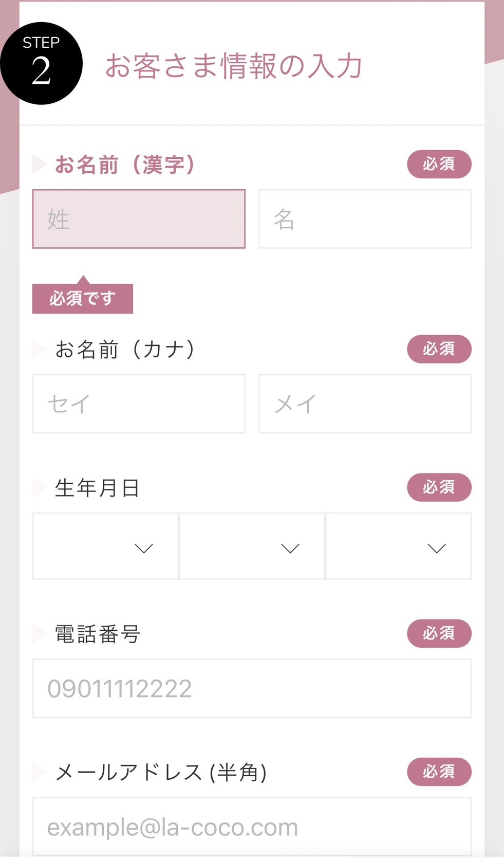Focus the 姓 family name field

coord(139,219)
